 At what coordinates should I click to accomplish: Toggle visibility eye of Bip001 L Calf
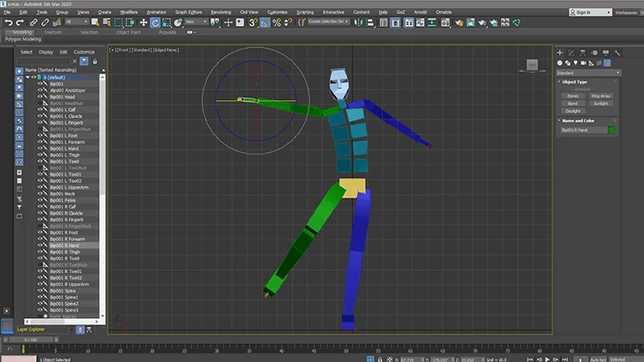(40, 110)
